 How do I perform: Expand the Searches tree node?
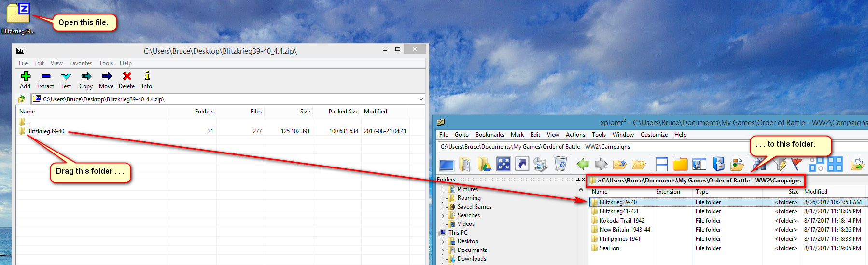(x=443, y=215)
